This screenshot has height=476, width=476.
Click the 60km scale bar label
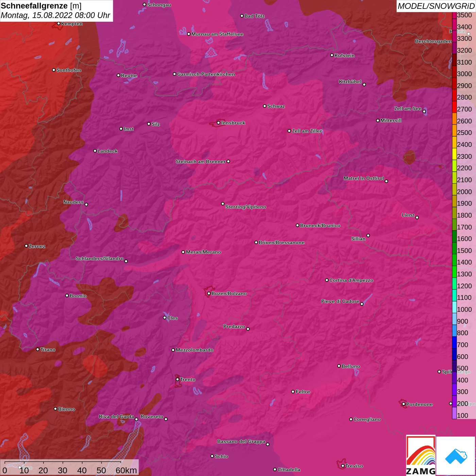click(x=126, y=470)
